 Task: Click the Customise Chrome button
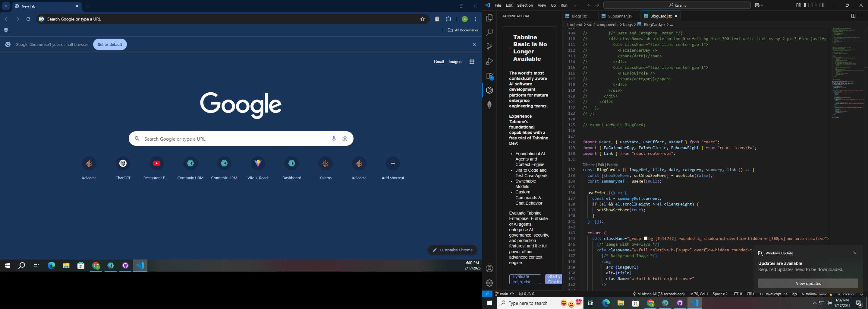[x=452, y=250]
